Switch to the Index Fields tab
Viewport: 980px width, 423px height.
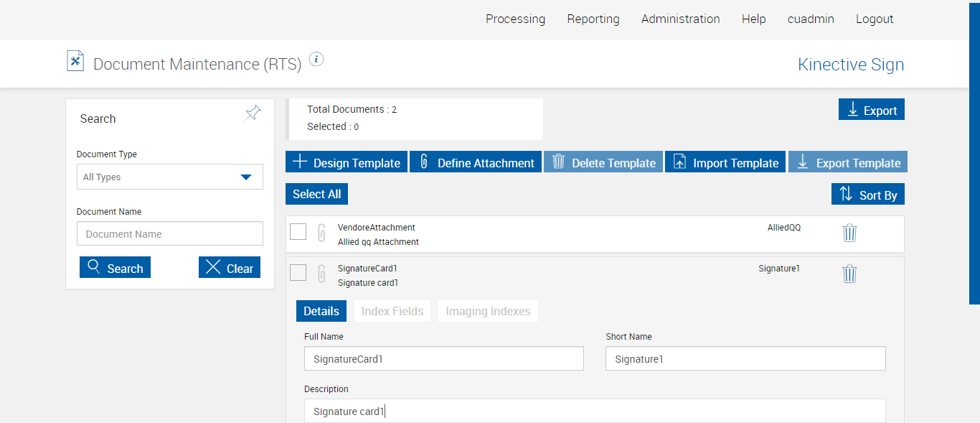[392, 311]
